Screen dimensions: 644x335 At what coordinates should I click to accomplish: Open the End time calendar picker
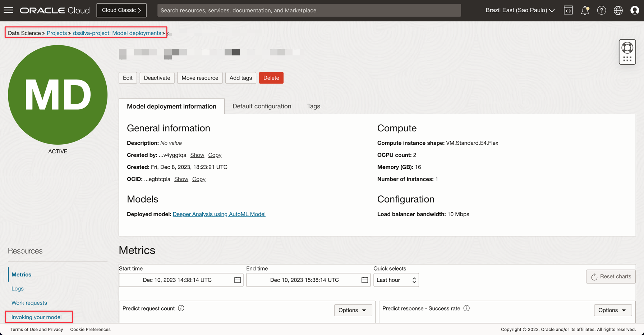pos(364,280)
